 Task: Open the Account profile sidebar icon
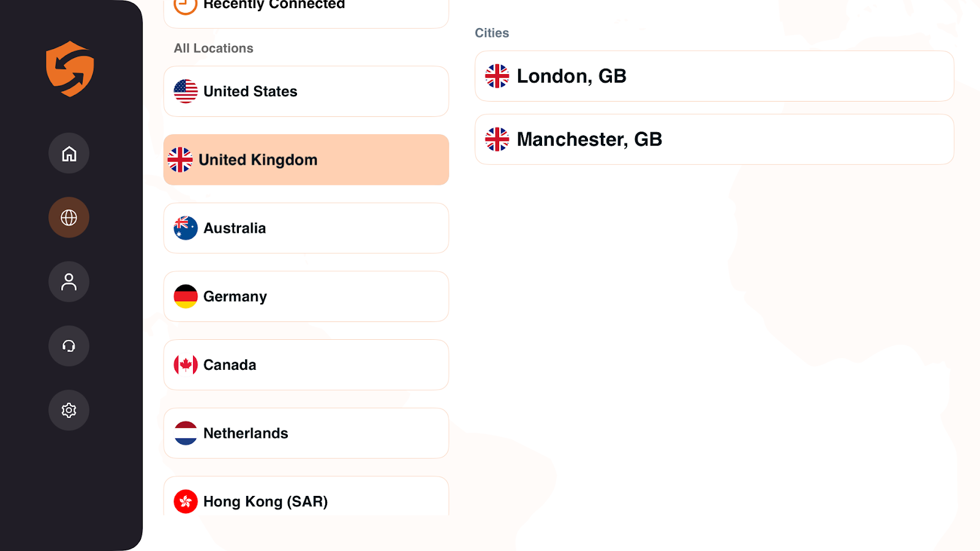pyautogui.click(x=69, y=282)
